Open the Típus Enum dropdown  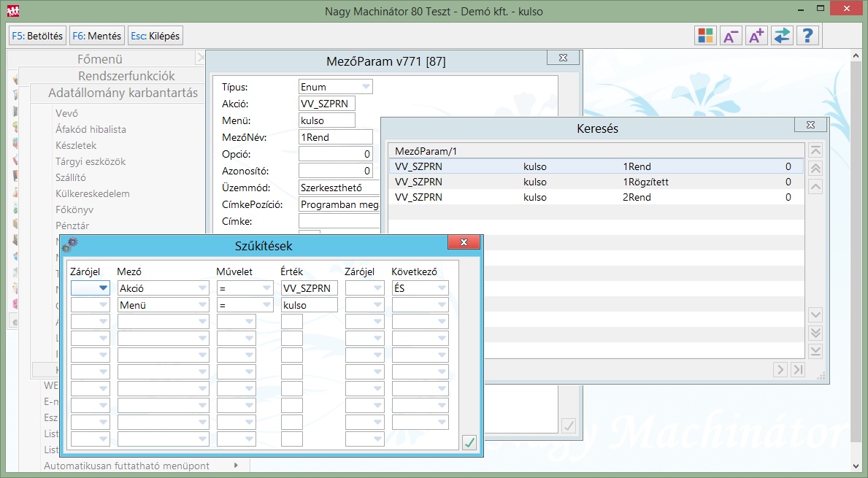366,87
